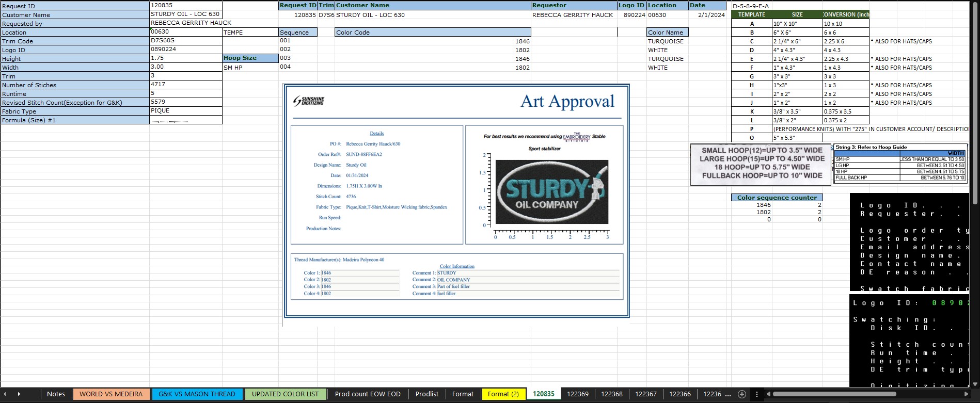The image size is (980, 403).
Task: Click the horizontal scrollbar thumb
Action: pos(834,394)
